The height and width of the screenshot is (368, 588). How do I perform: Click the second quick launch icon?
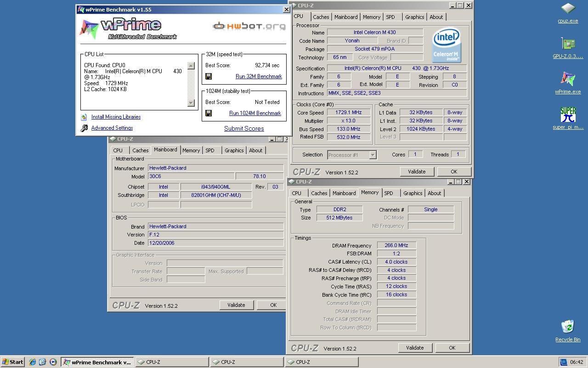(x=43, y=362)
